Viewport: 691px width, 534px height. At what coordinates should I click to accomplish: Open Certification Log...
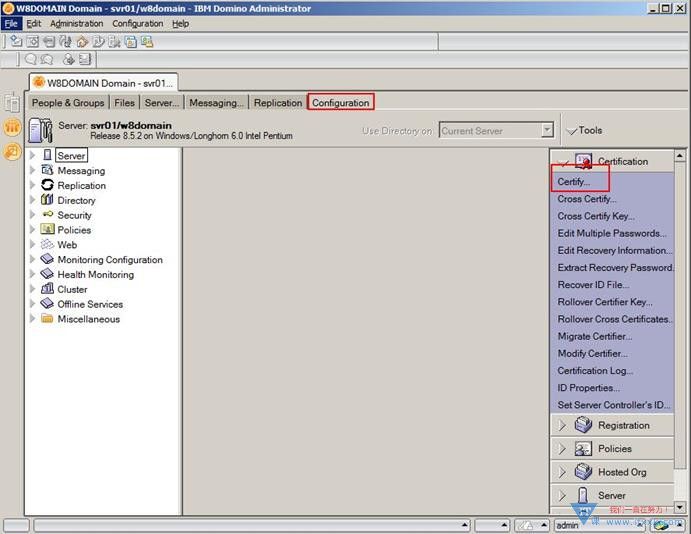595,371
